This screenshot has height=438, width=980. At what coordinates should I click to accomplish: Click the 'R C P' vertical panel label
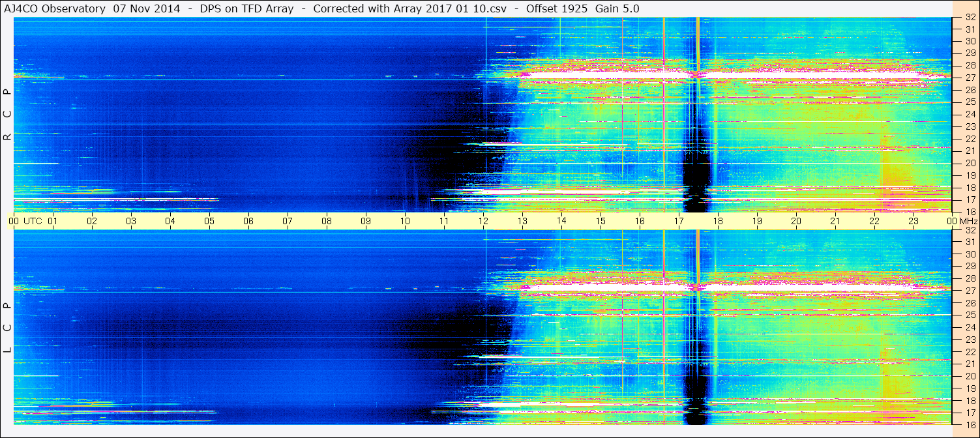tap(7, 114)
